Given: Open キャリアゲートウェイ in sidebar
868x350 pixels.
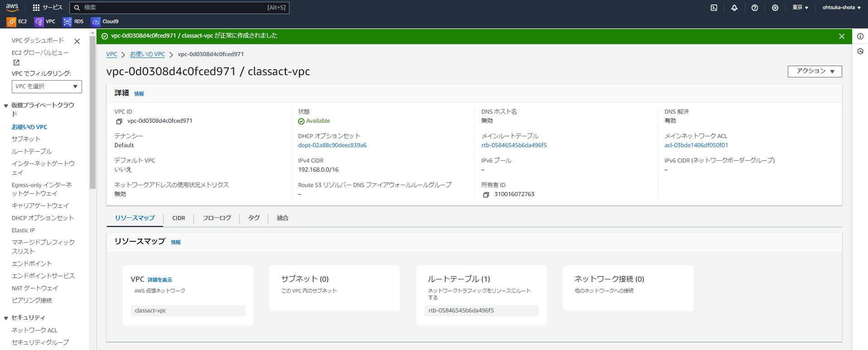Looking at the screenshot, I should point(40,206).
